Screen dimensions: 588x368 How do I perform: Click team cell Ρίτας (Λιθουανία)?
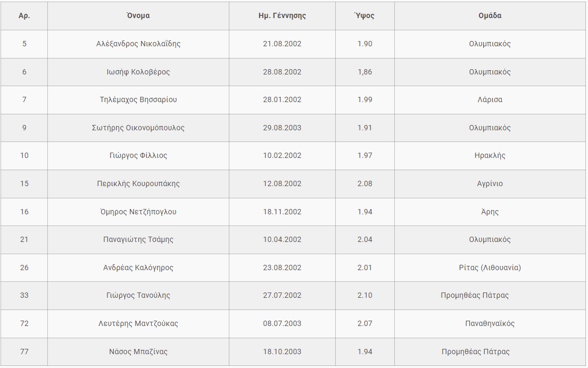pyautogui.click(x=490, y=267)
